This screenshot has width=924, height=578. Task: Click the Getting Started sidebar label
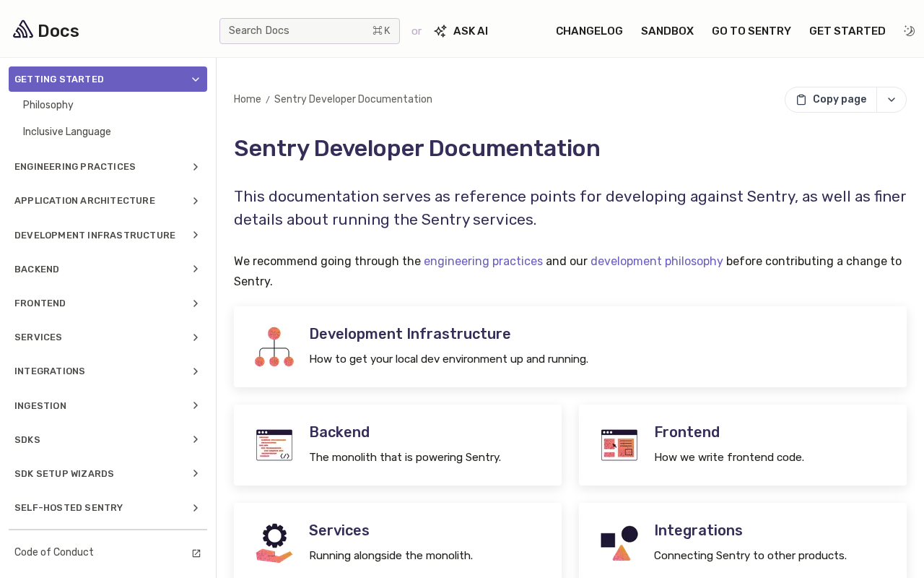click(x=59, y=79)
